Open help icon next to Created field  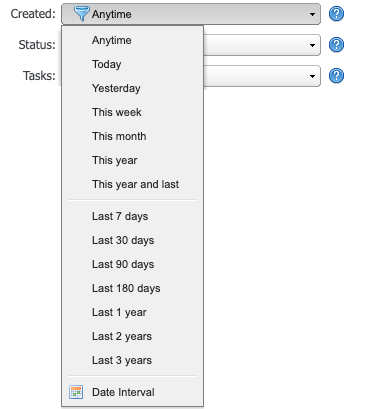click(336, 14)
